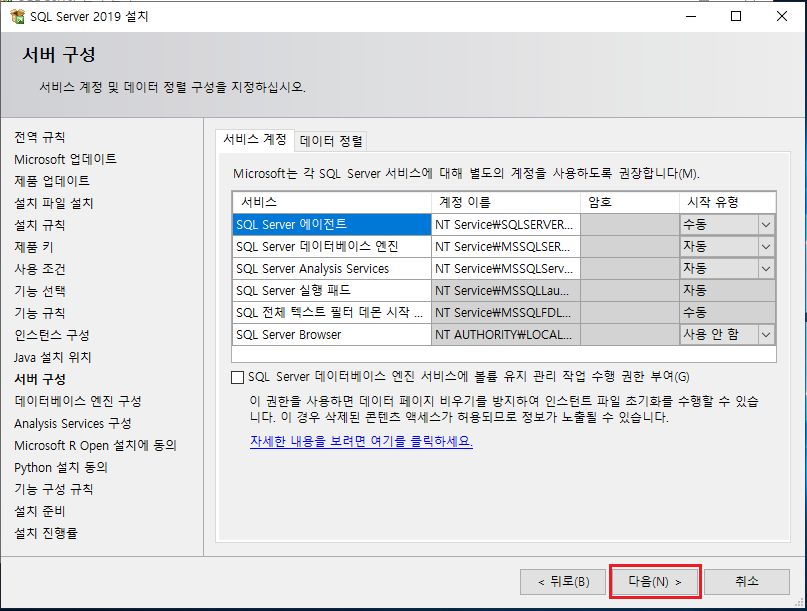
Task: Click the 계정 이름 column header
Action: tap(506, 202)
